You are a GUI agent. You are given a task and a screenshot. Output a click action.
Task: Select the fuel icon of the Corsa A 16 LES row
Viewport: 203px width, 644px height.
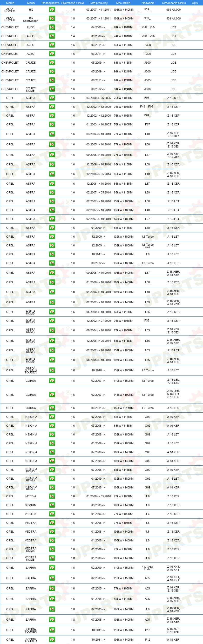52,408
